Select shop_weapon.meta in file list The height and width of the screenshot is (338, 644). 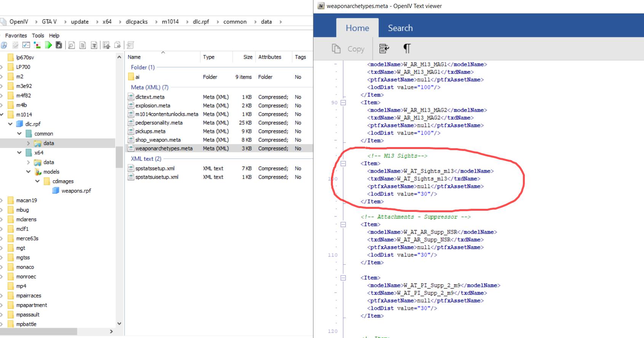tap(158, 140)
